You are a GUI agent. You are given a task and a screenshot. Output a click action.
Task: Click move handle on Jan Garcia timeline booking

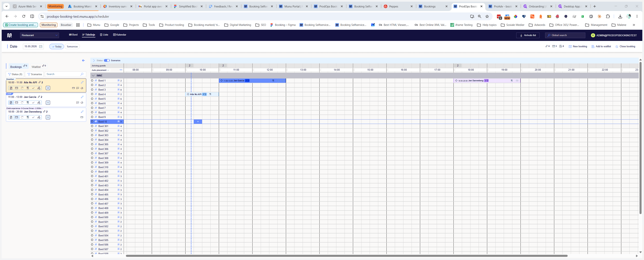pos(221,81)
